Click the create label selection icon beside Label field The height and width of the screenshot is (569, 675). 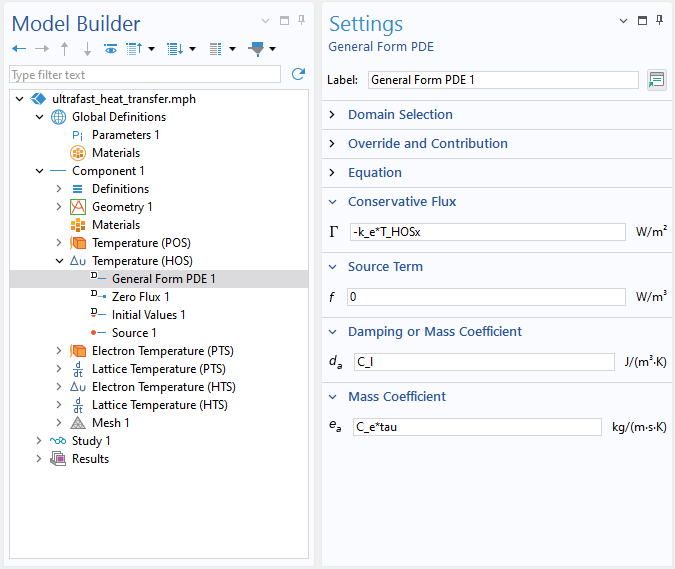(x=656, y=80)
